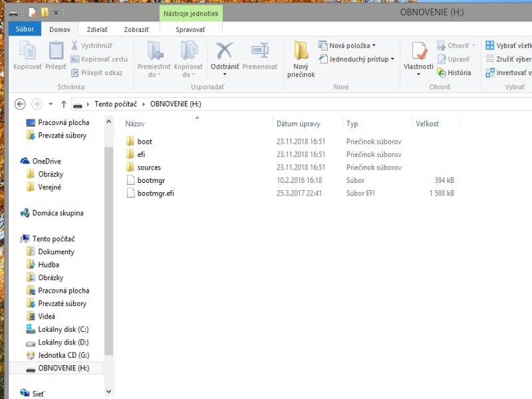Select Lokálny disk (C:) in the navigation pane
The height and width of the screenshot is (399, 532).
click(63, 329)
